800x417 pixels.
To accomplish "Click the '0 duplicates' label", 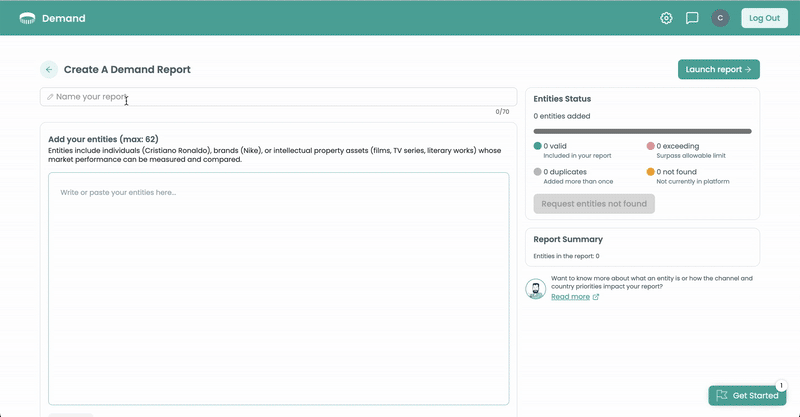I will [565, 172].
